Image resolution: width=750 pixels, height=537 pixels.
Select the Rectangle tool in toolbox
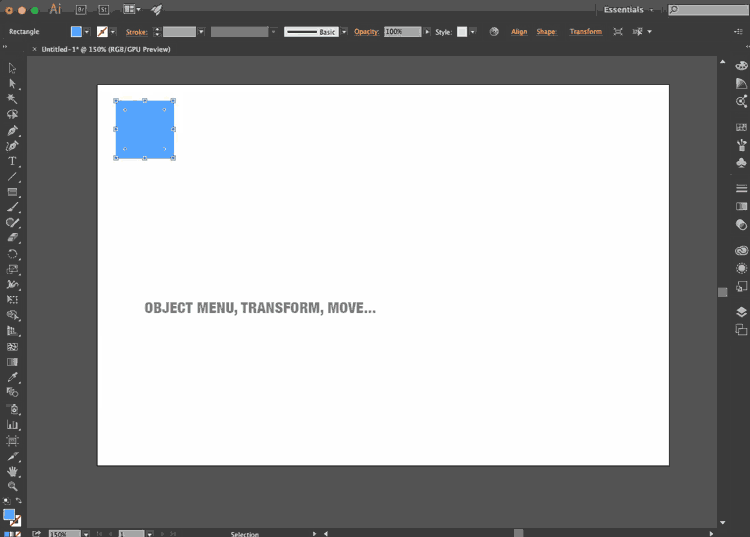(x=12, y=192)
